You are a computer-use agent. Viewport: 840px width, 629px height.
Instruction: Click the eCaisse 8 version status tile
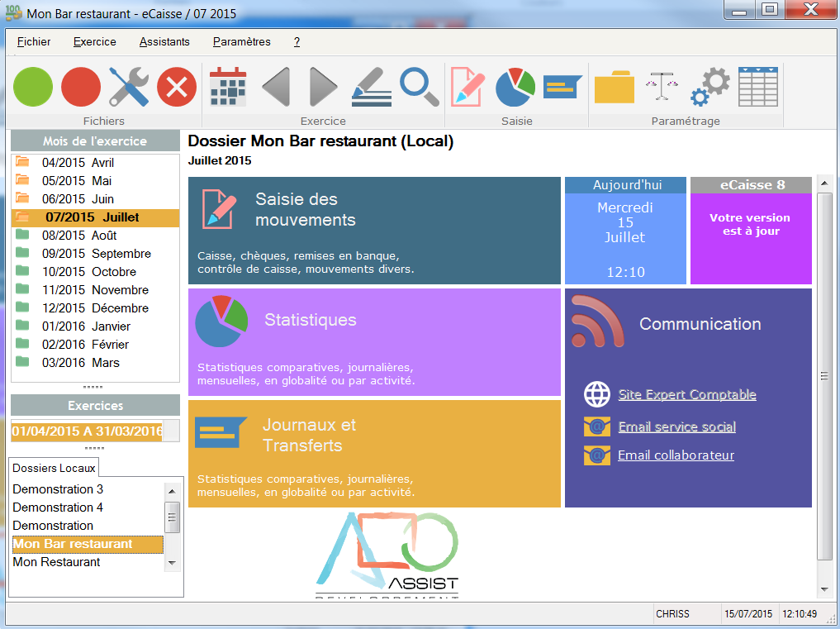[751, 231]
